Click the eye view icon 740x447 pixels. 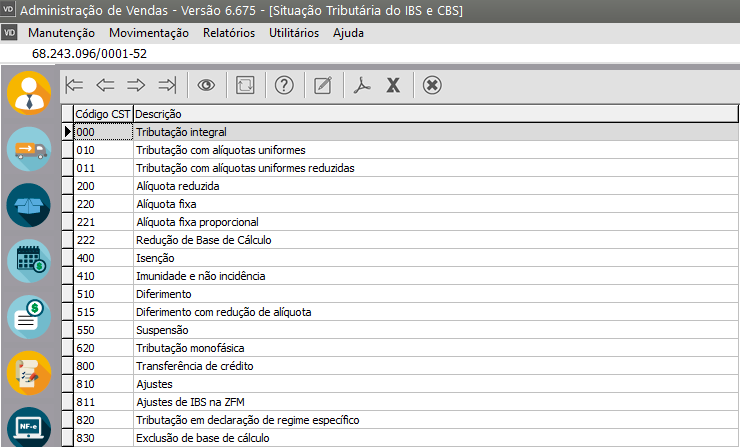[207, 85]
